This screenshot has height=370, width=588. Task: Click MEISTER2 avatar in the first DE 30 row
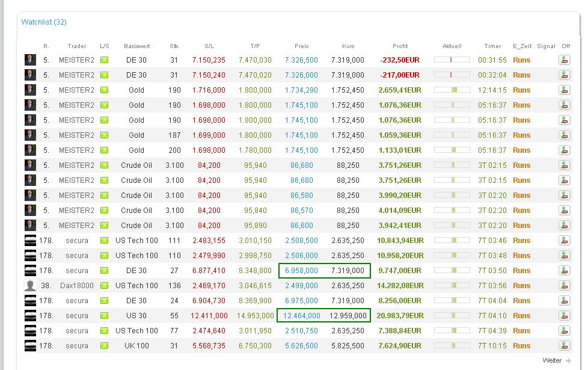pyautogui.click(x=30, y=60)
